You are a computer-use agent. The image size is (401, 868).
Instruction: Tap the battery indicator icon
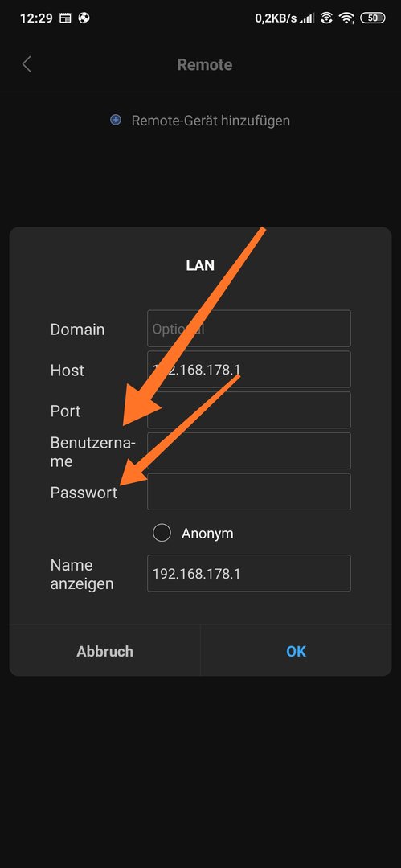point(373,18)
